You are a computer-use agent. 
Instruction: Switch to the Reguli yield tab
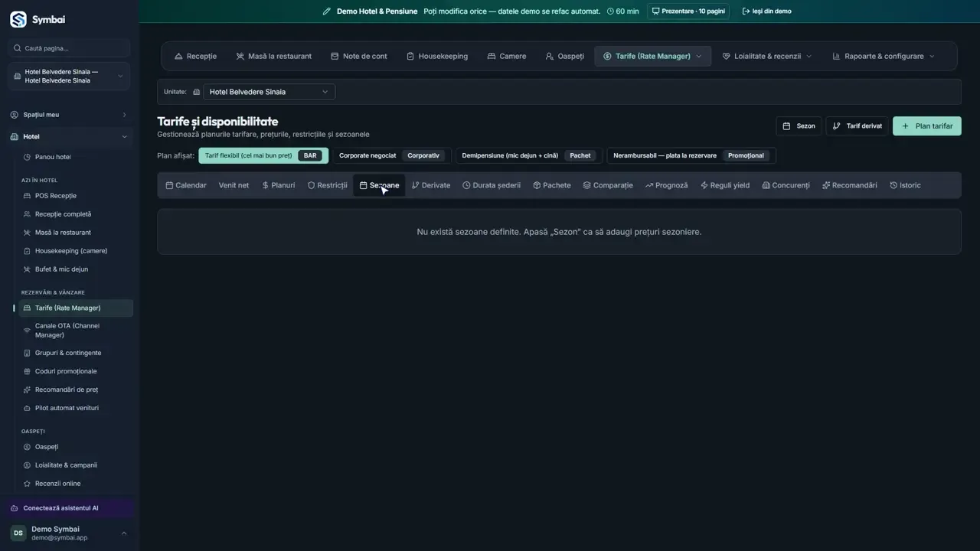pos(725,185)
